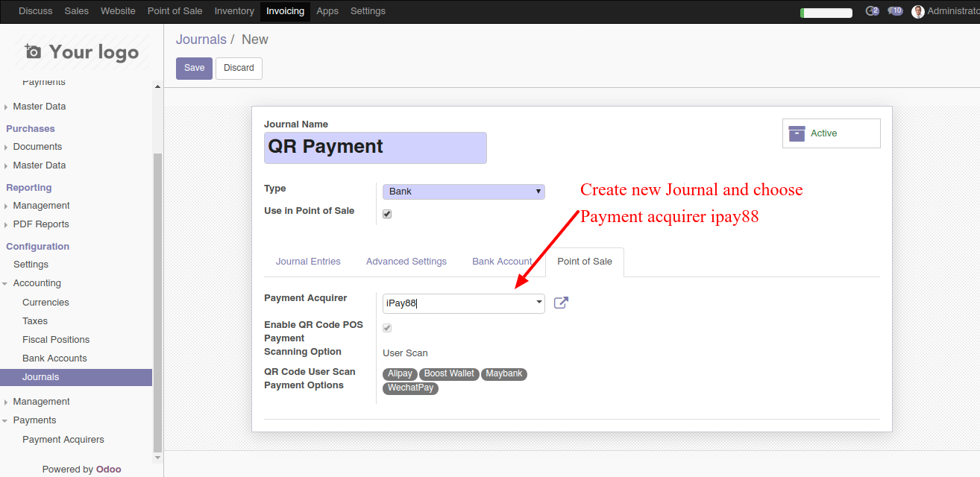This screenshot has width=980, height=477.
Task: Click the Your logo placeholder
Action: (x=81, y=51)
